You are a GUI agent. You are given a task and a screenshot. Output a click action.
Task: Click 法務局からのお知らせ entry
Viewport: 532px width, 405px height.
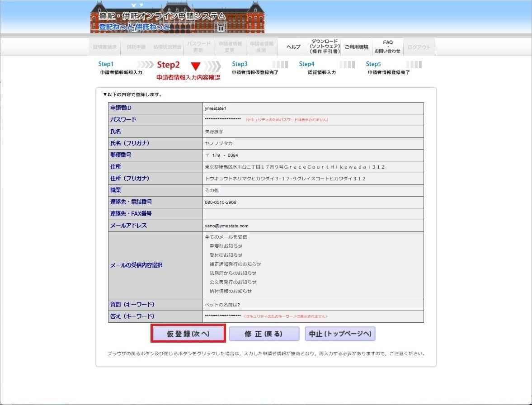[x=233, y=273]
